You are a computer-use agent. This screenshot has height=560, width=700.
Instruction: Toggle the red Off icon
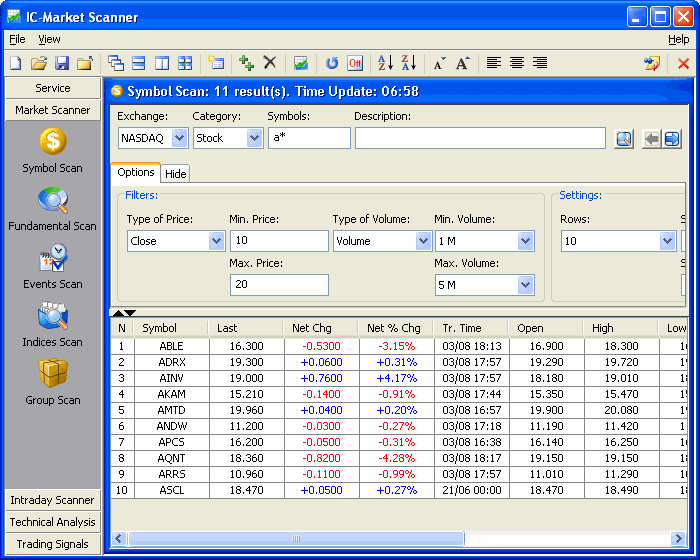[x=355, y=63]
